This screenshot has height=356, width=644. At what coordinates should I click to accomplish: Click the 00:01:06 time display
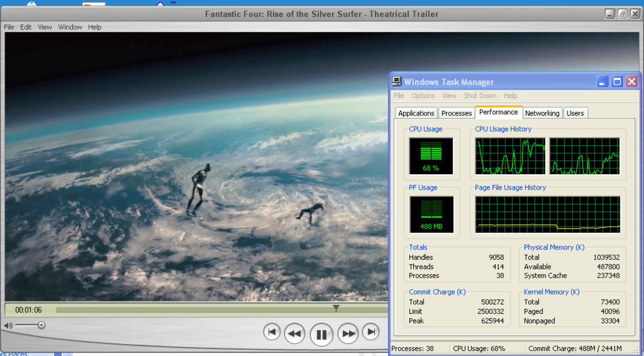[x=28, y=310]
